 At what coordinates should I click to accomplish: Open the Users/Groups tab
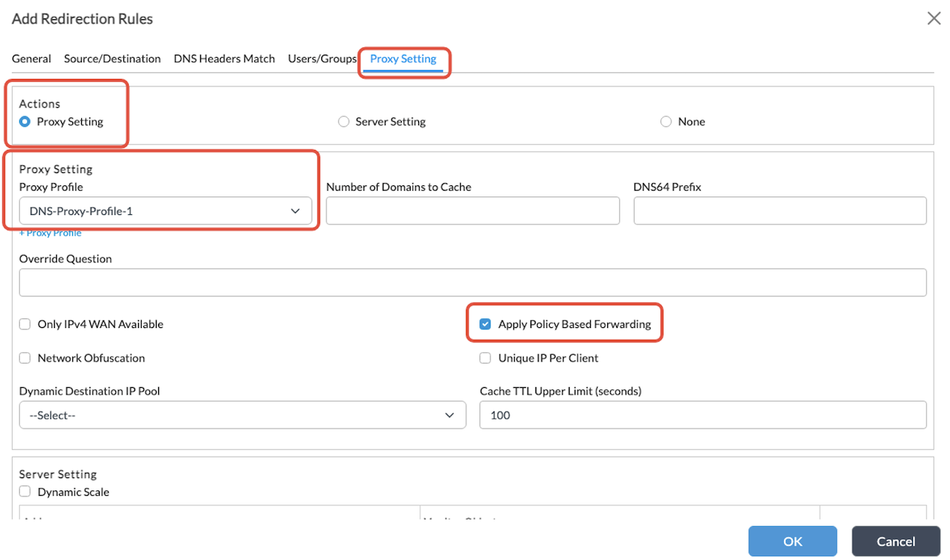click(322, 58)
